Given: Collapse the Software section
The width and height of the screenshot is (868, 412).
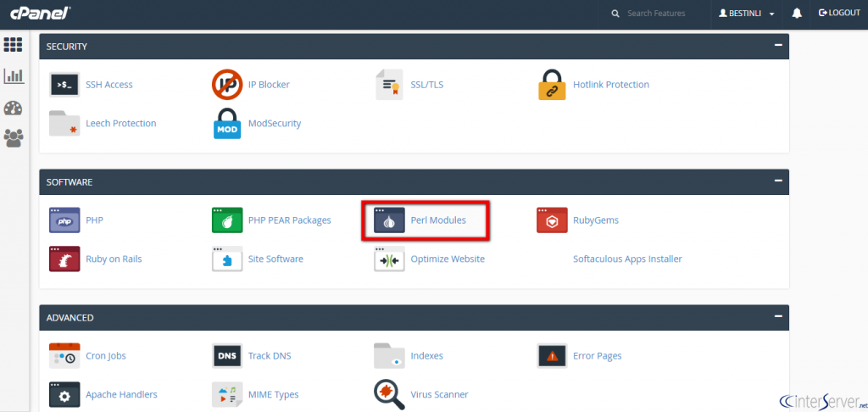Looking at the screenshot, I should tap(778, 181).
